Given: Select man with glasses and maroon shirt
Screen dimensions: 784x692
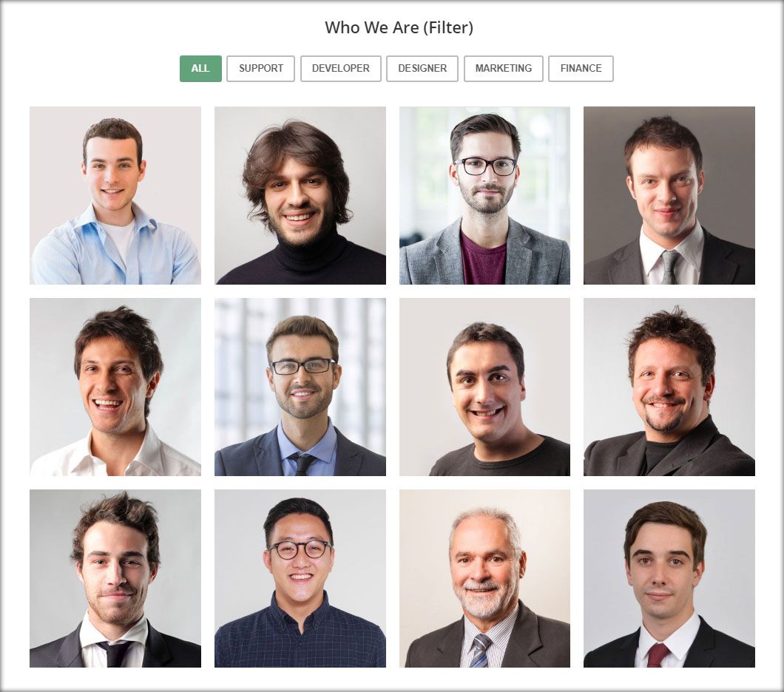Looking at the screenshot, I should click(484, 195).
